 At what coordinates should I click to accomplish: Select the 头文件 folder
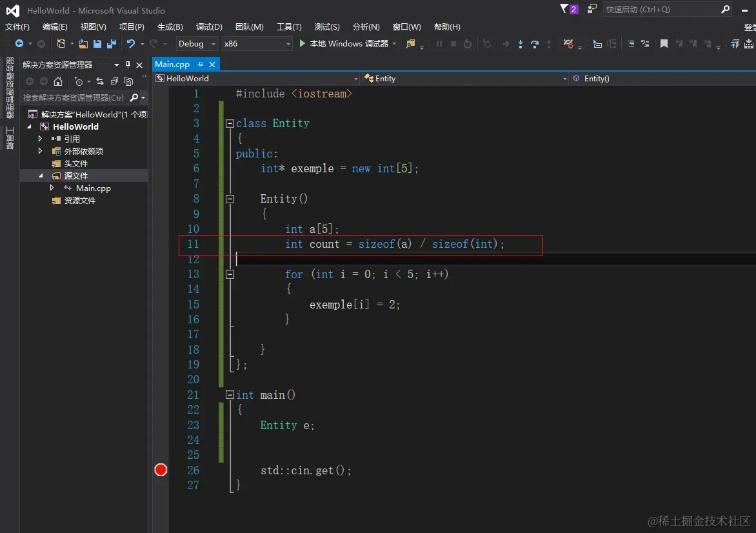coord(75,164)
